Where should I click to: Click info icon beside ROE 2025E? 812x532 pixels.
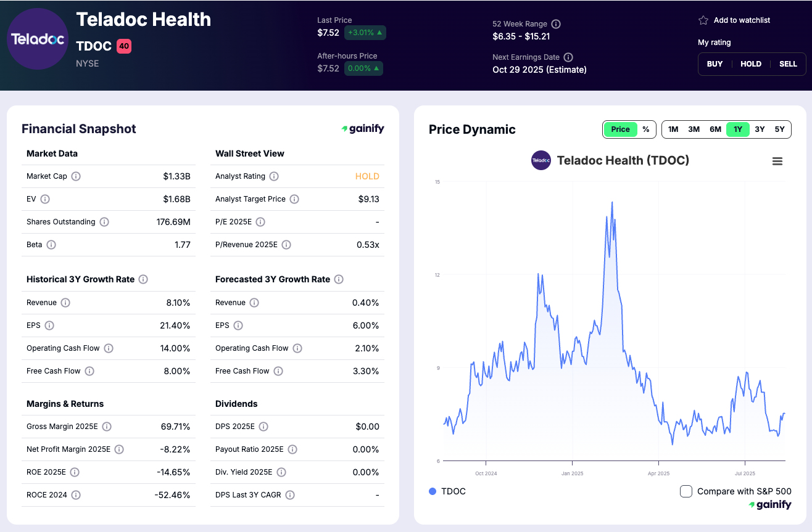pos(75,472)
